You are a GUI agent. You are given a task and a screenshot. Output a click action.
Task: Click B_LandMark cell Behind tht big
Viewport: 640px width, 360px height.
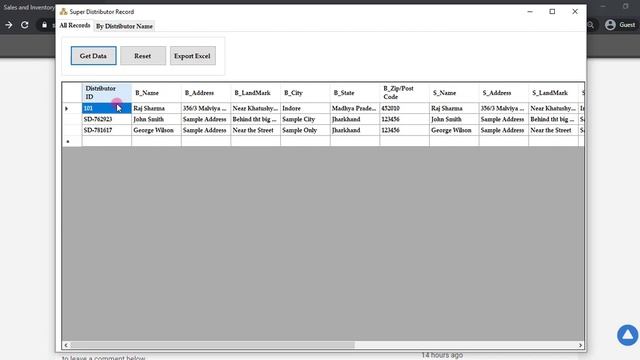pyautogui.click(x=256, y=119)
